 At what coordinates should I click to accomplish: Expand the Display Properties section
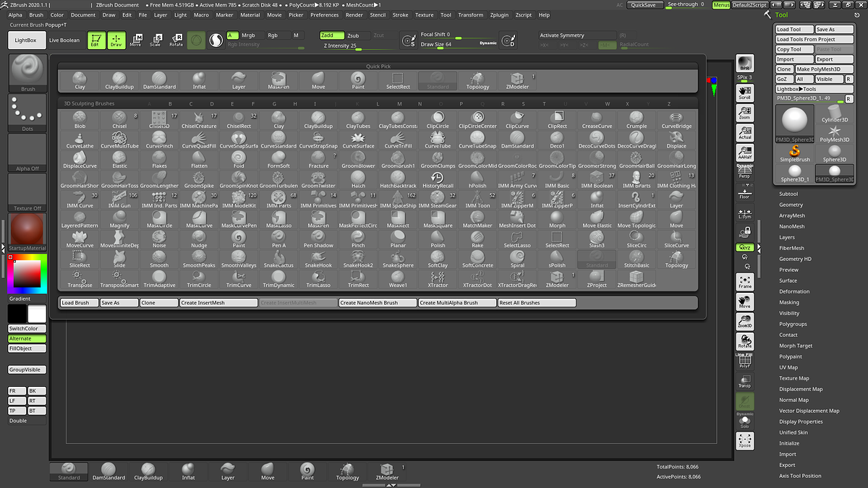pyautogui.click(x=801, y=421)
